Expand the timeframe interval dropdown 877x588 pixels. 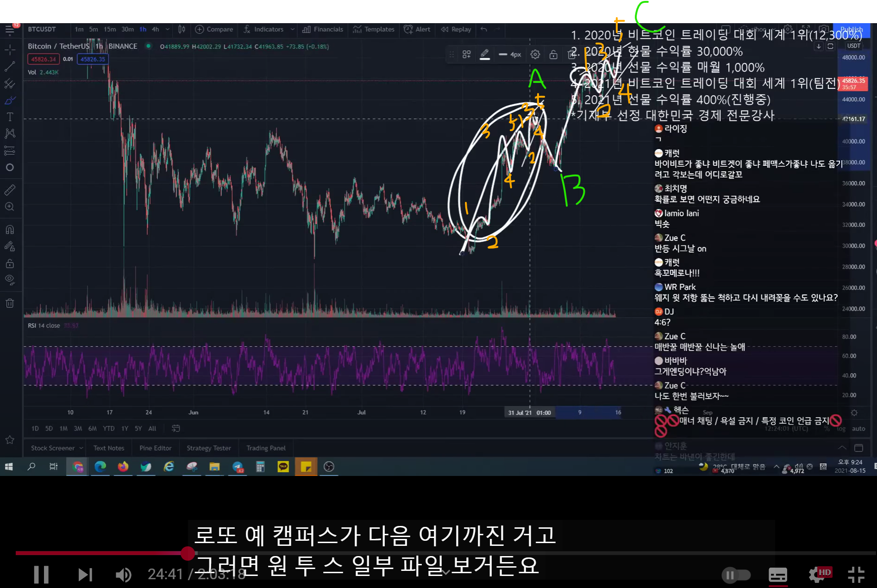[x=167, y=29]
